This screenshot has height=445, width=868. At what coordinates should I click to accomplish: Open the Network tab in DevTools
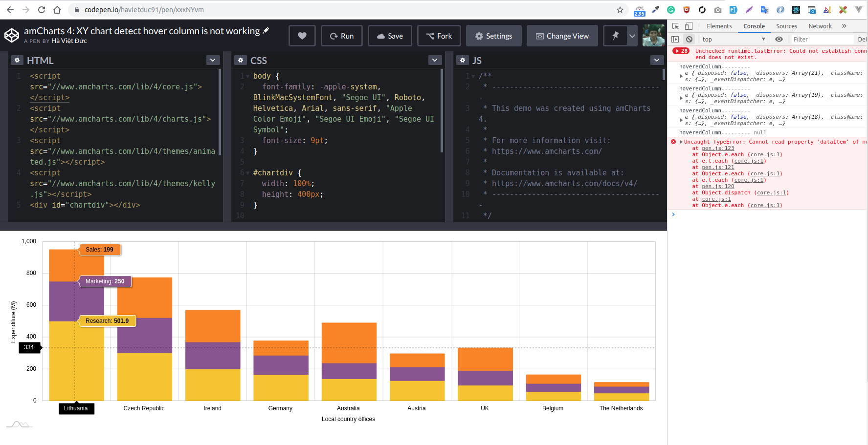(820, 26)
